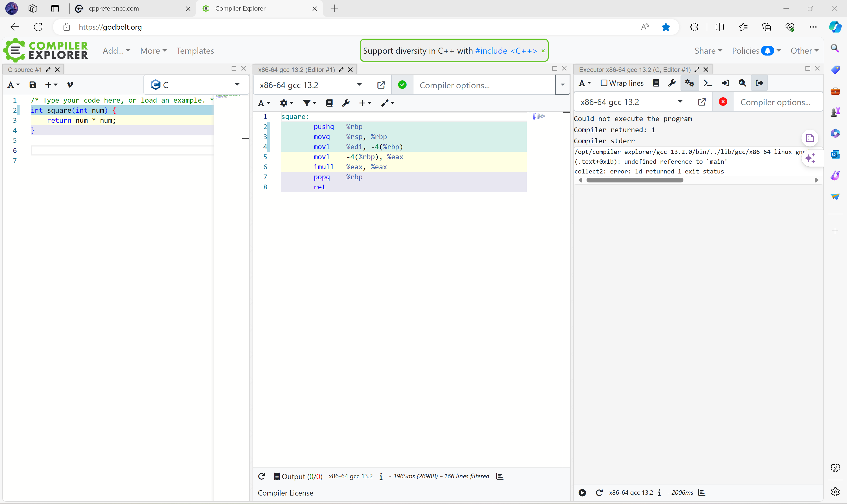Pin the Executor pane with the checkbox icon
847x504 pixels.
pyautogui.click(x=807, y=68)
